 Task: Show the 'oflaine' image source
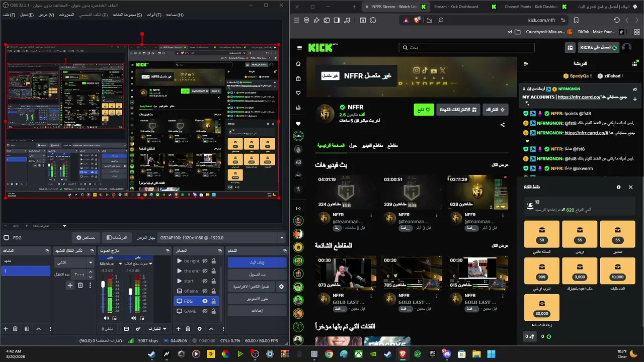(205, 291)
